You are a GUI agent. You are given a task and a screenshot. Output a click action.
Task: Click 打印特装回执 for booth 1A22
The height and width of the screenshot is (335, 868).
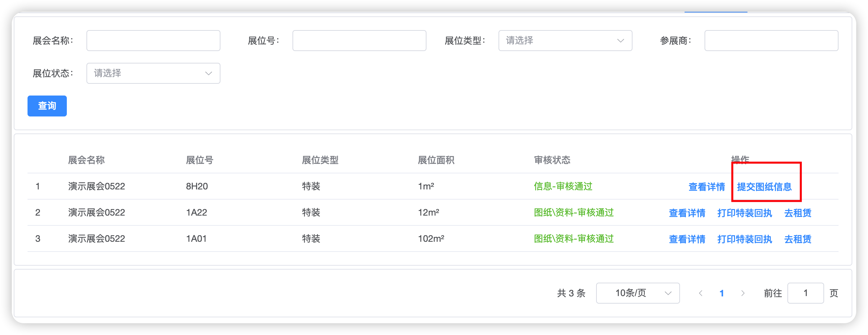coord(744,213)
